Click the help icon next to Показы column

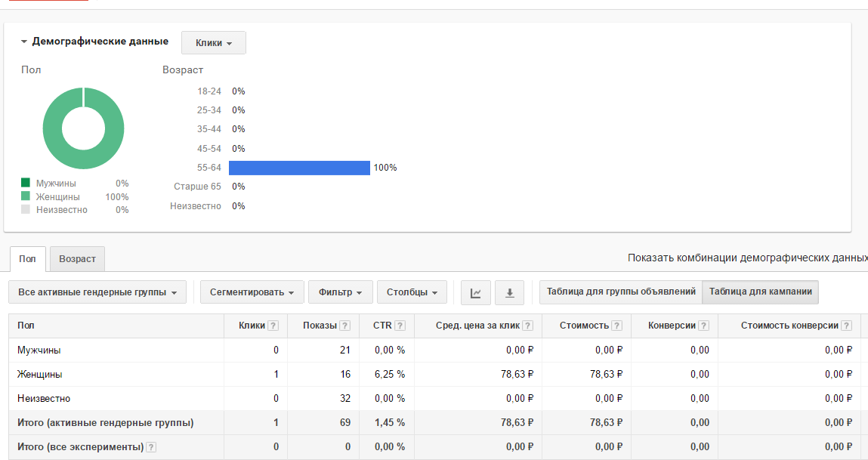pos(345,326)
